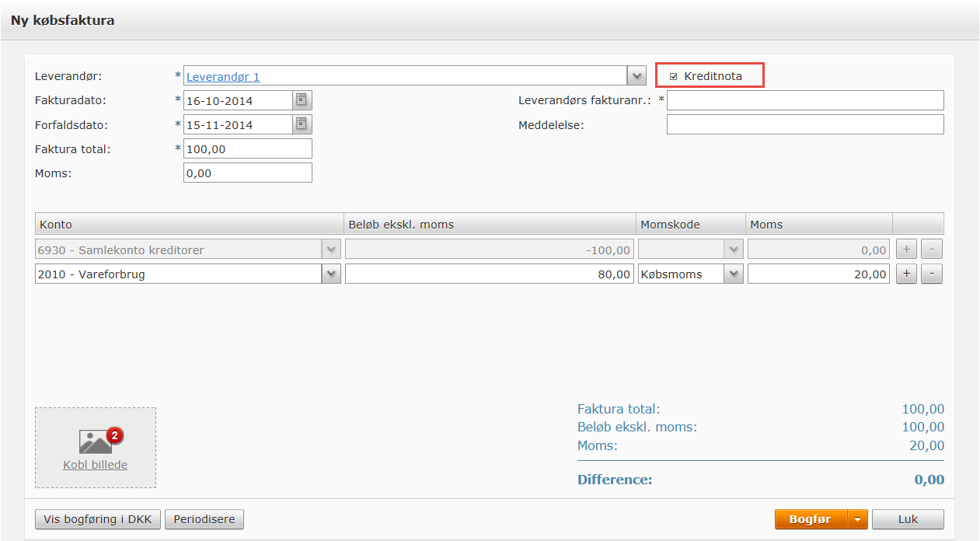
Task: Open the 2010 Vareforbrug account dropdown
Action: (332, 274)
